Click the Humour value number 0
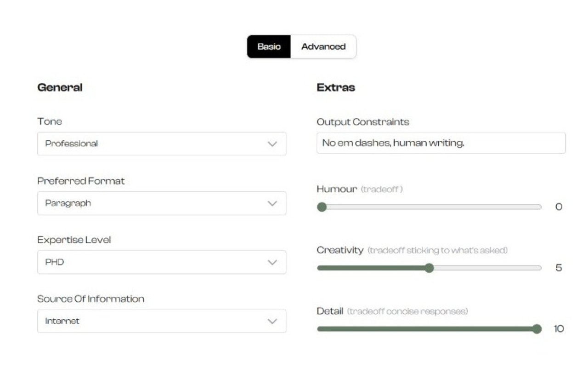 point(559,207)
